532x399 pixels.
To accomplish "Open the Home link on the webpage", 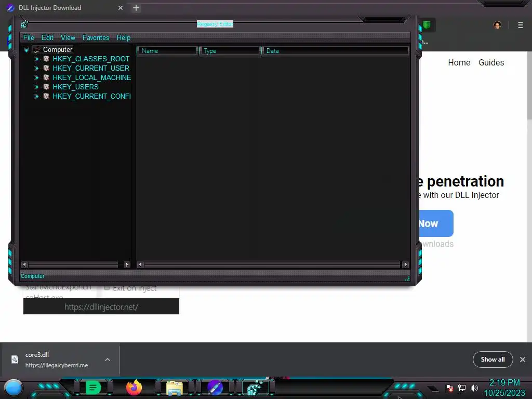I will (x=459, y=62).
